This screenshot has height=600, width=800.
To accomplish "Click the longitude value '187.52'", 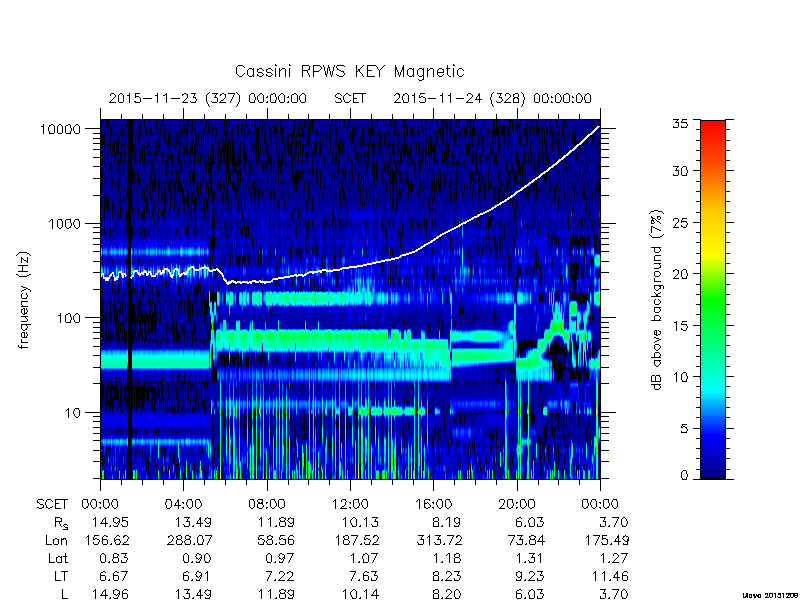I will point(356,540).
